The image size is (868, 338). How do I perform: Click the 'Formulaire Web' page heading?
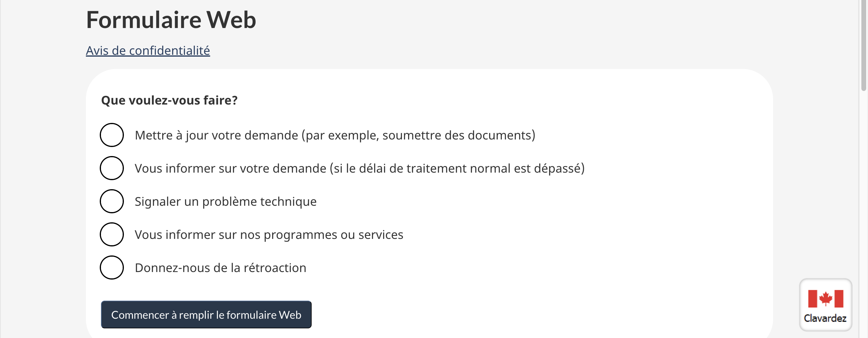click(x=171, y=20)
